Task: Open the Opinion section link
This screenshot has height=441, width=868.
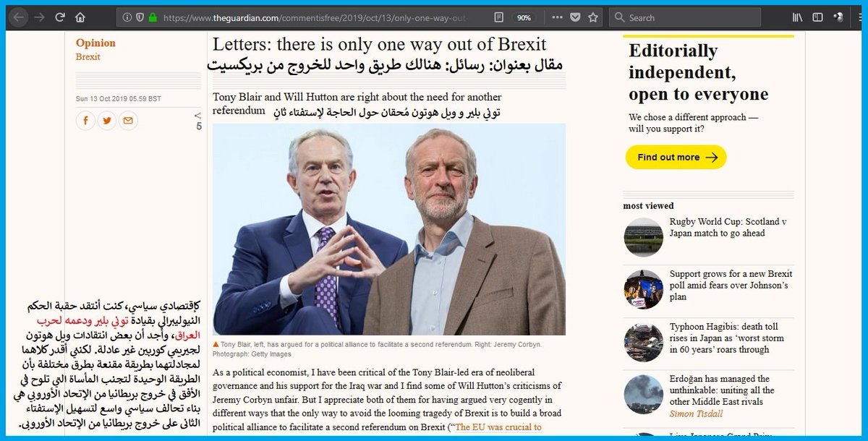Action: [95, 43]
